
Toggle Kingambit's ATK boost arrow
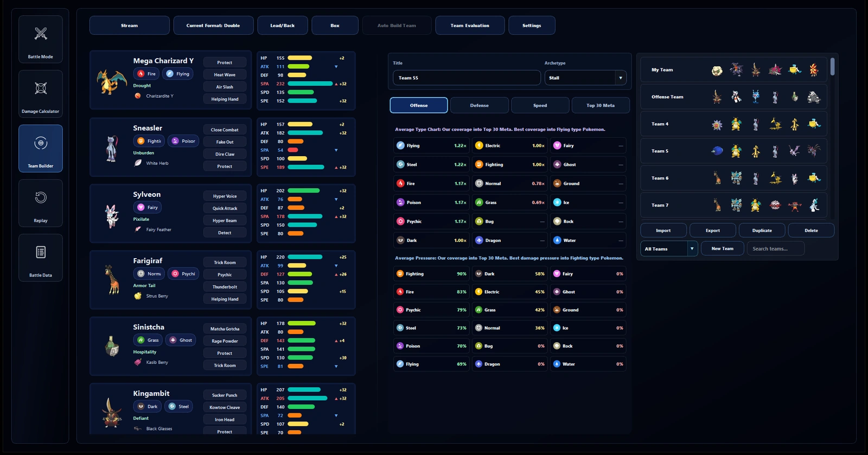[336, 399]
